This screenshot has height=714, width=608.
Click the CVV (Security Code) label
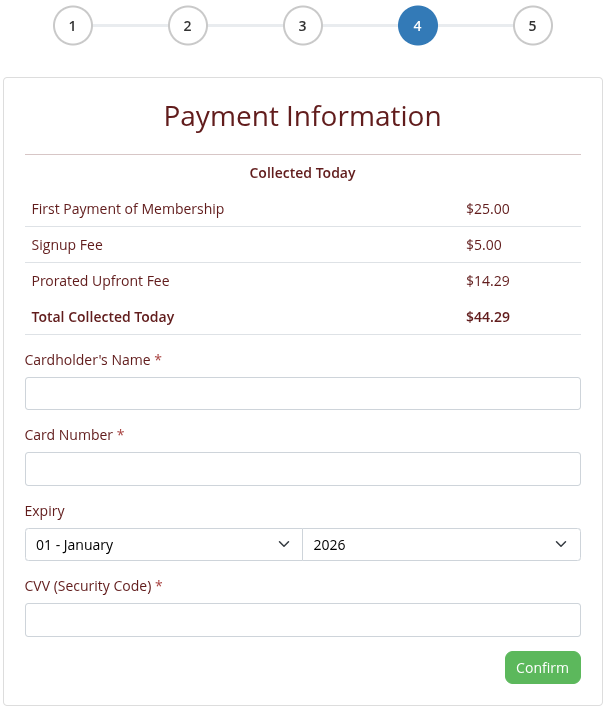coord(88,586)
